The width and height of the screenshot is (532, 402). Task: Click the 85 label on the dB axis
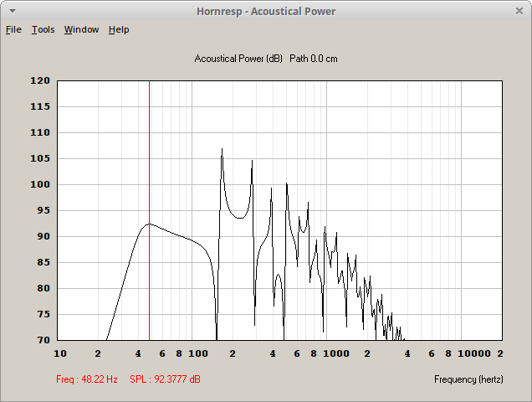(x=43, y=262)
